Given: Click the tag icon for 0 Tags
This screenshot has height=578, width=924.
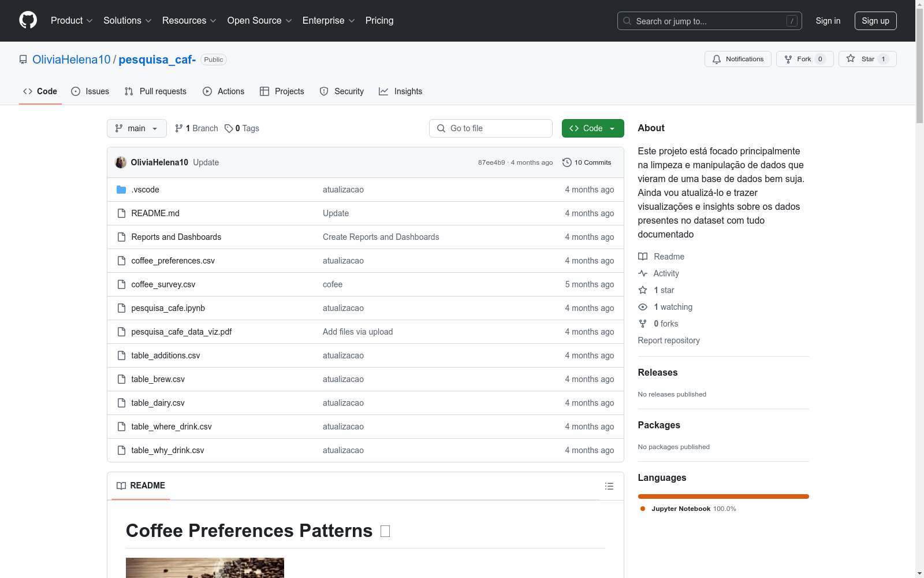Looking at the screenshot, I should coord(229,128).
